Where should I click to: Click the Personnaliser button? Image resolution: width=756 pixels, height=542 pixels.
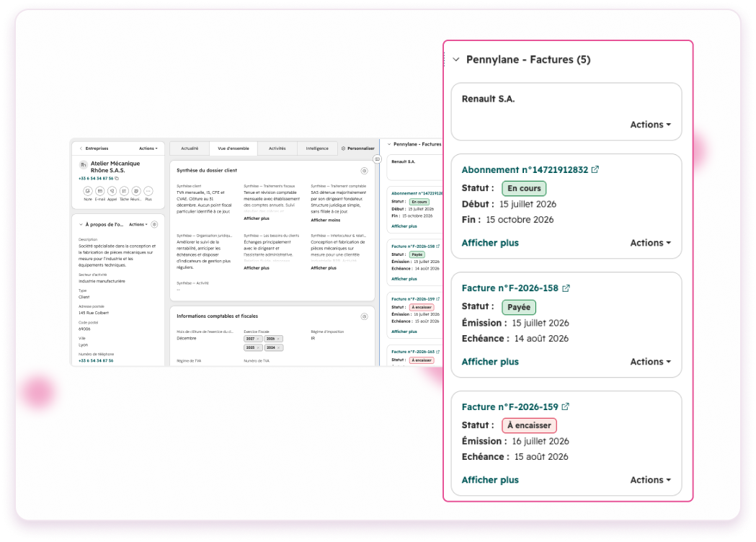[x=357, y=148]
